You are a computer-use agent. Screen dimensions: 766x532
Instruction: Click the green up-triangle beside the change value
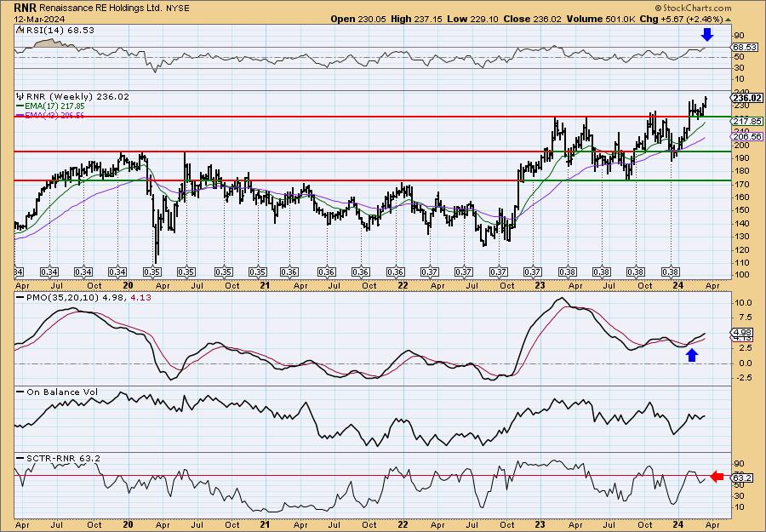coord(728,19)
